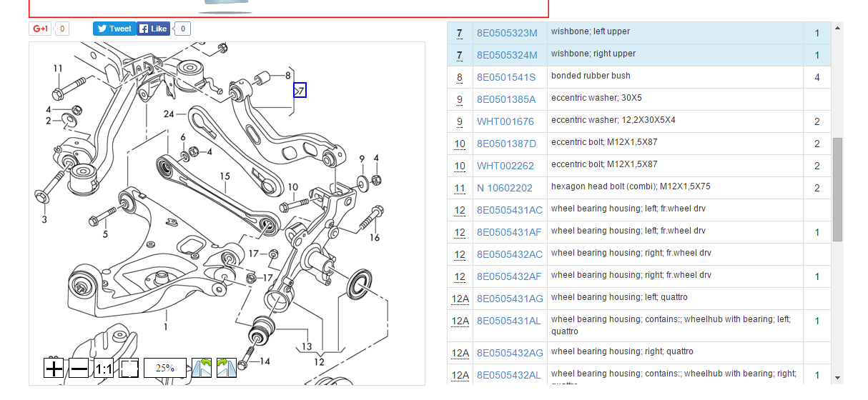The height and width of the screenshot is (400, 868).
Task: Click the Google +1 button
Action: pyautogui.click(x=40, y=29)
